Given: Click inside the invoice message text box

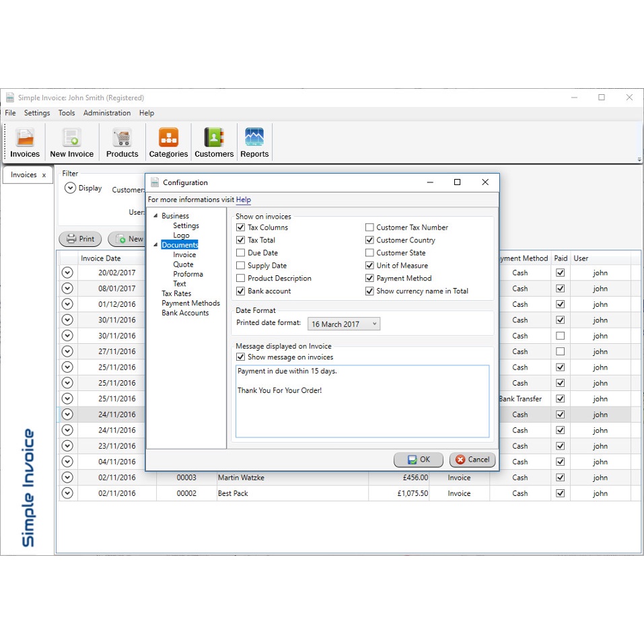Looking at the screenshot, I should click(x=362, y=410).
